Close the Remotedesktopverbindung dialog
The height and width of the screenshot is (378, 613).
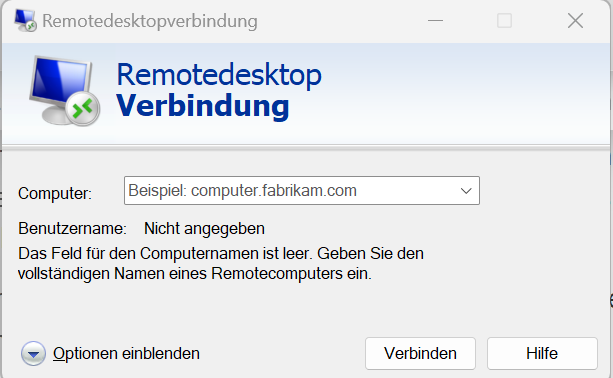[575, 20]
